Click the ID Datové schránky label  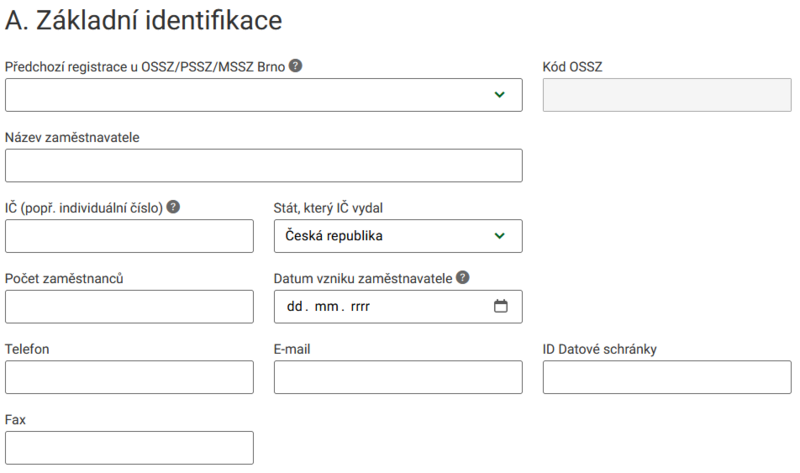coord(599,349)
